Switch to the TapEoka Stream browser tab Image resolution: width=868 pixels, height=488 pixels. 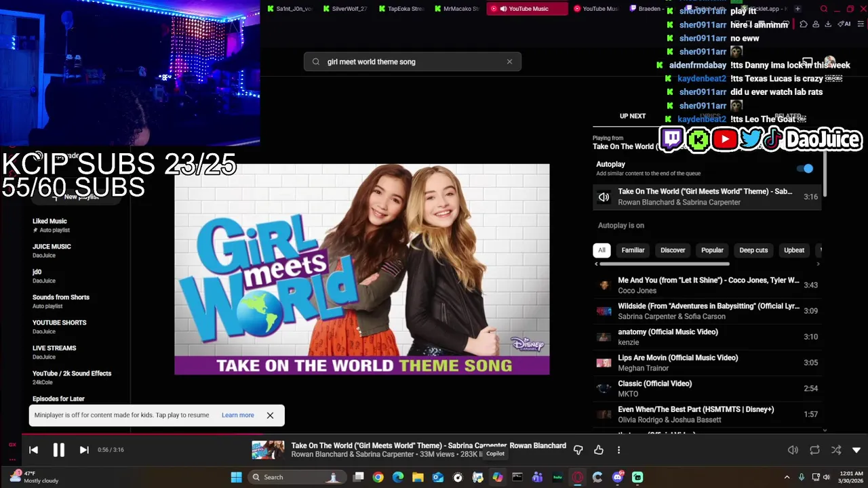point(401,9)
